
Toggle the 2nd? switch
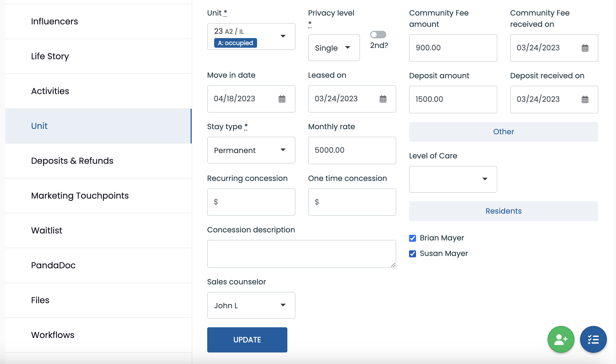point(378,35)
